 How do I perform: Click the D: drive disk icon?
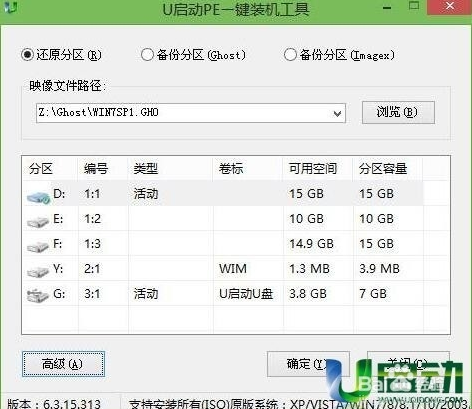click(38, 197)
